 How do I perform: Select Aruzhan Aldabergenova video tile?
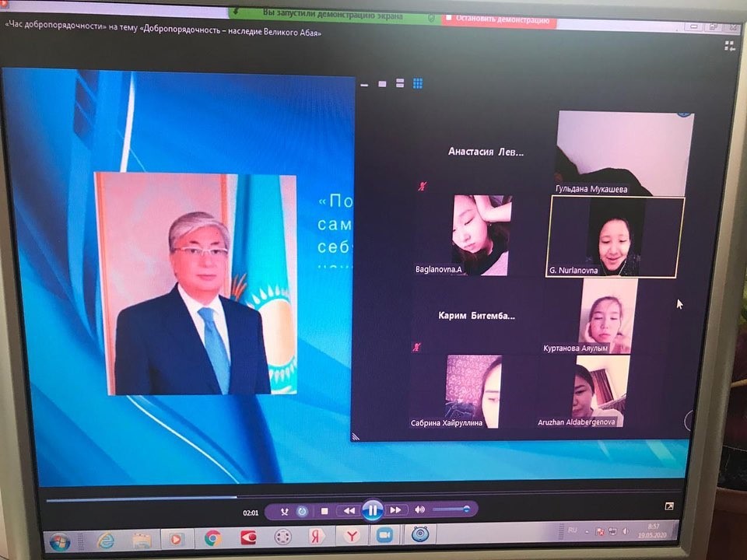599,391
